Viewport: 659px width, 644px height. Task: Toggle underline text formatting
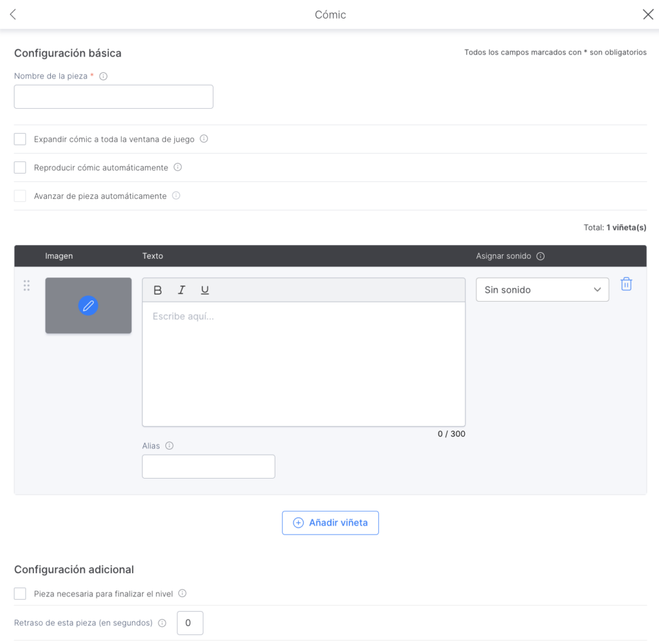point(205,290)
